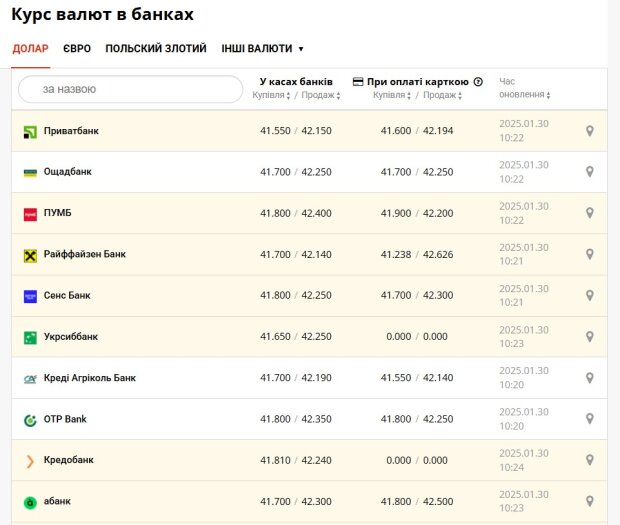The width and height of the screenshot is (620, 525).
Task: Open map location for Кредобанк
Action: click(x=589, y=460)
